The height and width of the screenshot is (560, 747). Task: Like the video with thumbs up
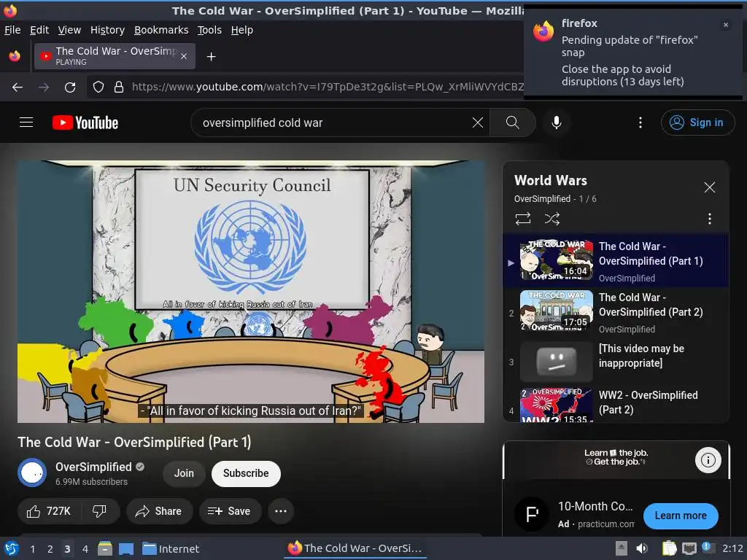(50, 511)
